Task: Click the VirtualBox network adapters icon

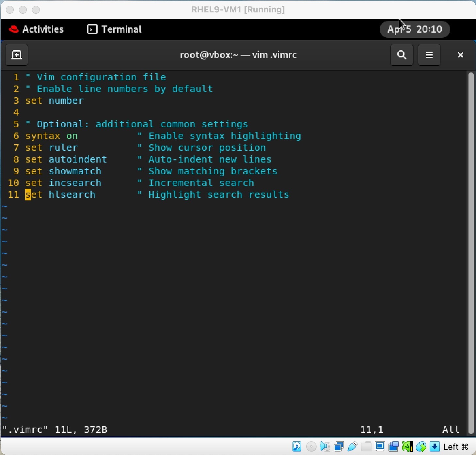Action: (339, 446)
